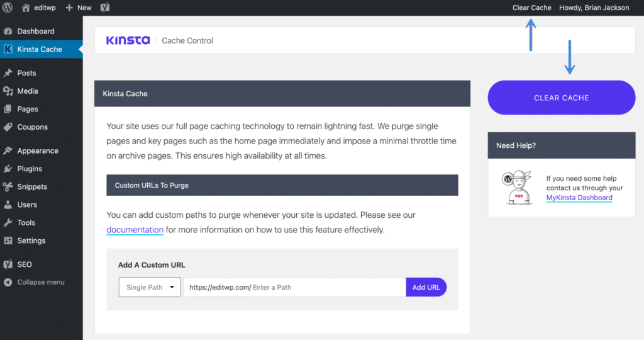
Task: Open the Single Path dropdown
Action: pyautogui.click(x=150, y=287)
